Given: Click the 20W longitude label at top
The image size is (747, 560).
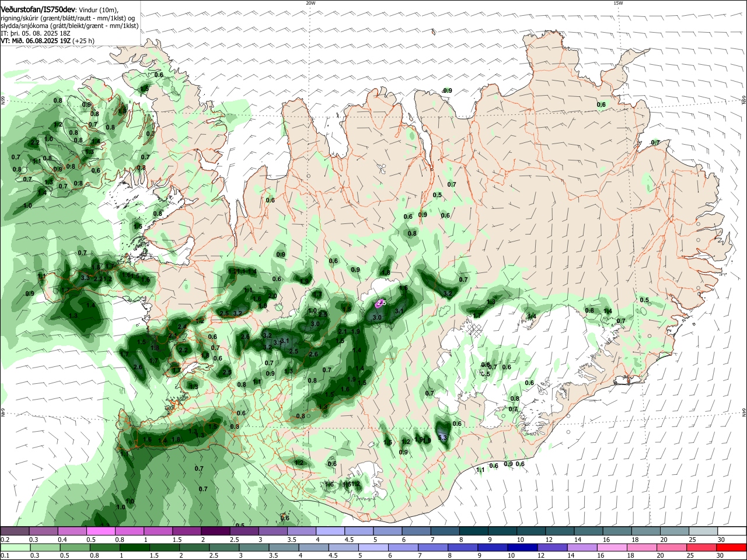Looking at the screenshot, I should coord(310,3).
